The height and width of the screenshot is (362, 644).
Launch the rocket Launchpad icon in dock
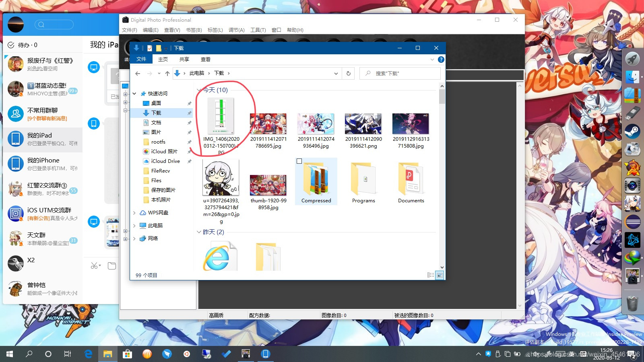[632, 59]
